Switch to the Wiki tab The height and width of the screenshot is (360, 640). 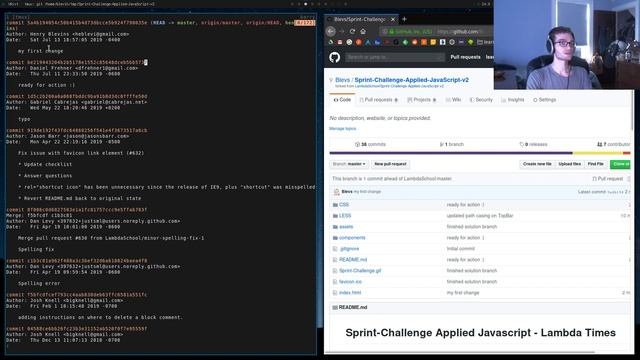pyautogui.click(x=453, y=100)
